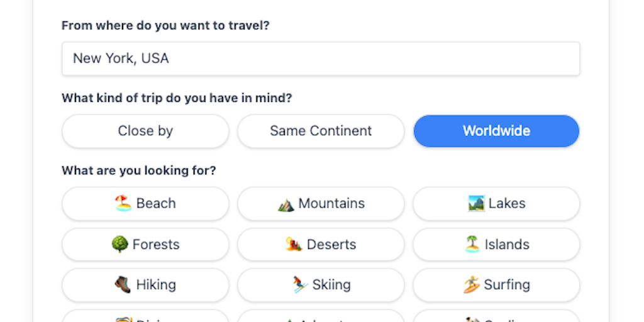The image size is (644, 322).
Task: Click the lake landscape emoji icon
Action: coord(476,203)
